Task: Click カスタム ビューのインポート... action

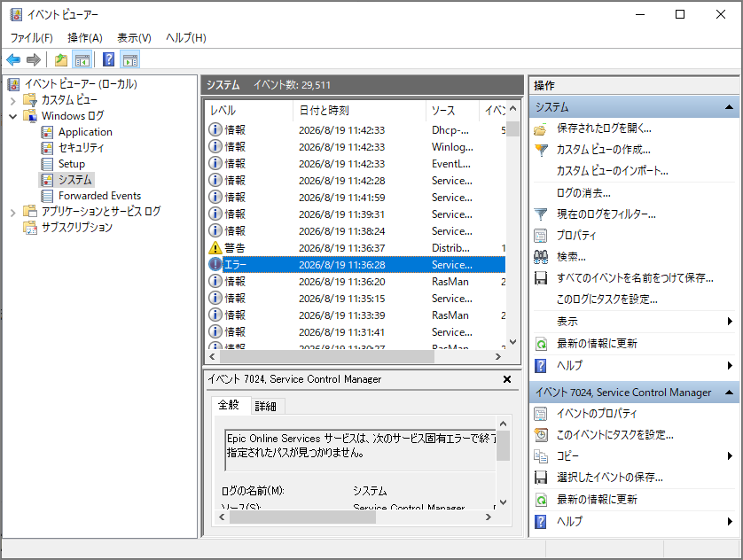Action: click(x=612, y=171)
